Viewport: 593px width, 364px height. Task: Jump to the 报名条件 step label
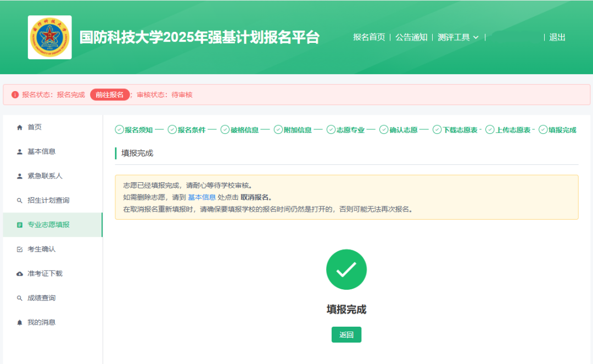pyautogui.click(x=192, y=130)
